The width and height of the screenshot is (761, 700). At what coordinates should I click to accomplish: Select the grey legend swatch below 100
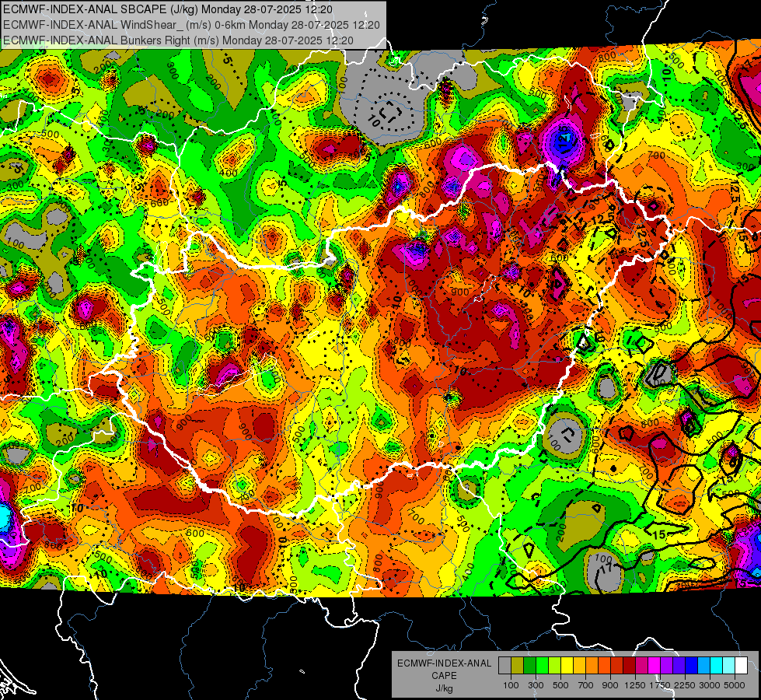[x=504, y=666]
